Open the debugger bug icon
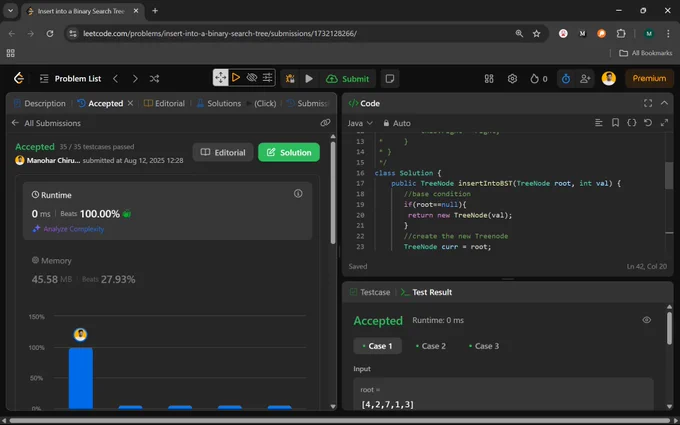The height and width of the screenshot is (425, 680). tap(290, 78)
